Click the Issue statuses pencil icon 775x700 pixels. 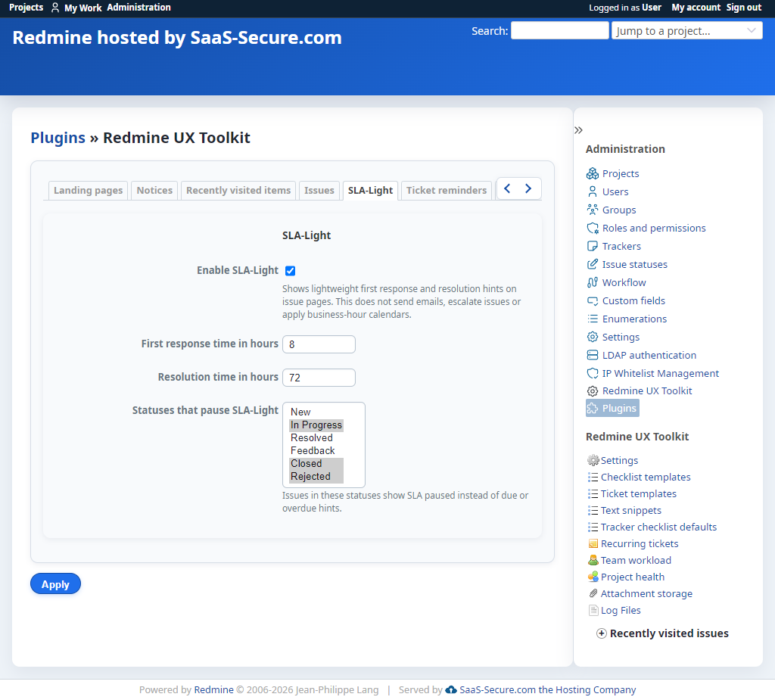click(x=592, y=264)
